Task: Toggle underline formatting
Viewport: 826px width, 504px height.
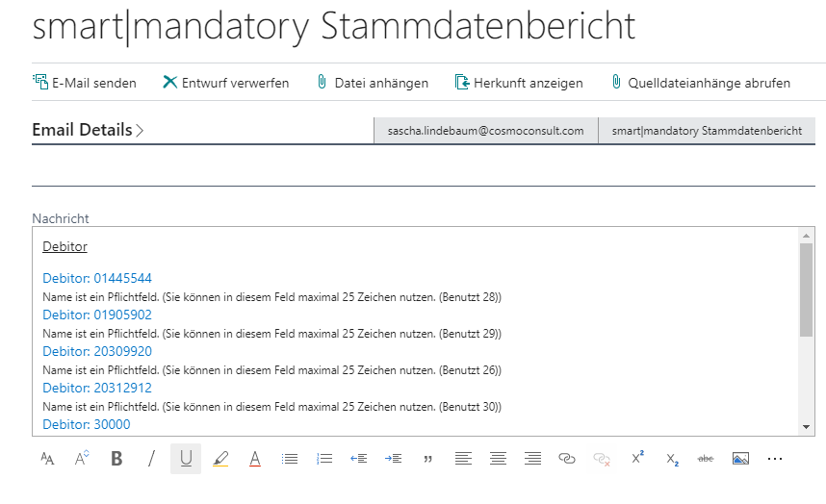Action: click(x=186, y=459)
